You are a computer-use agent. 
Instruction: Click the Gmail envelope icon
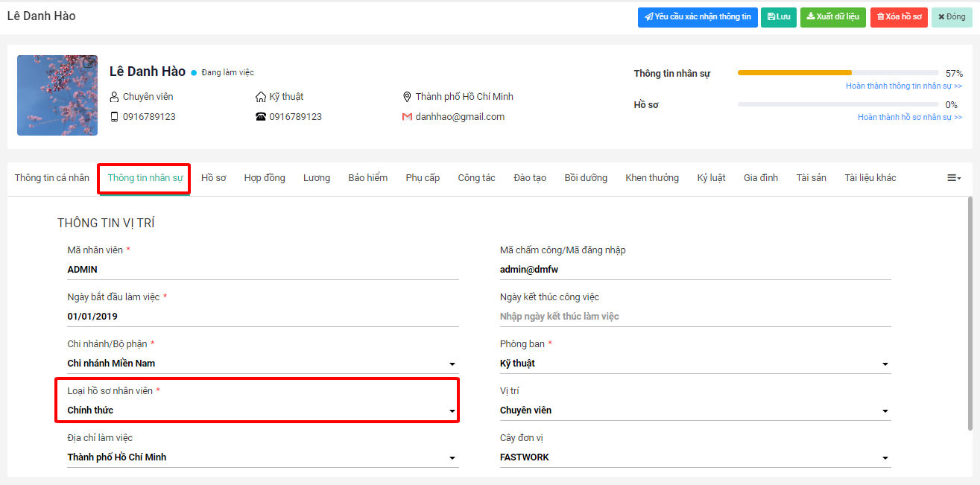tap(407, 117)
